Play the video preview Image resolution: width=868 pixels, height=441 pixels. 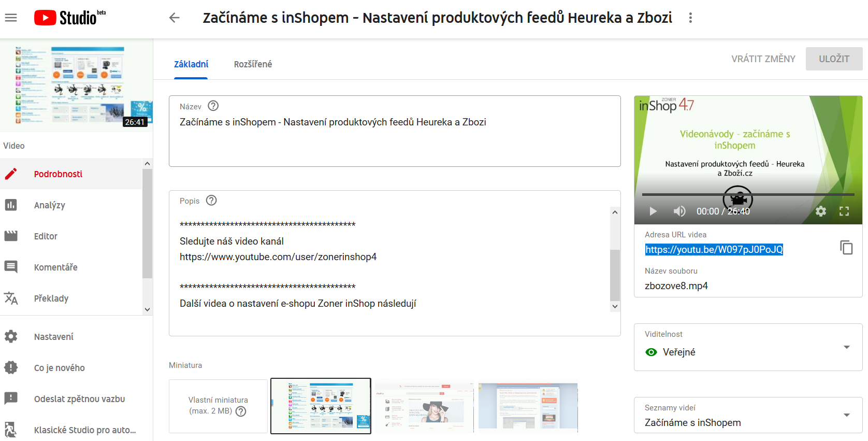[x=653, y=211]
